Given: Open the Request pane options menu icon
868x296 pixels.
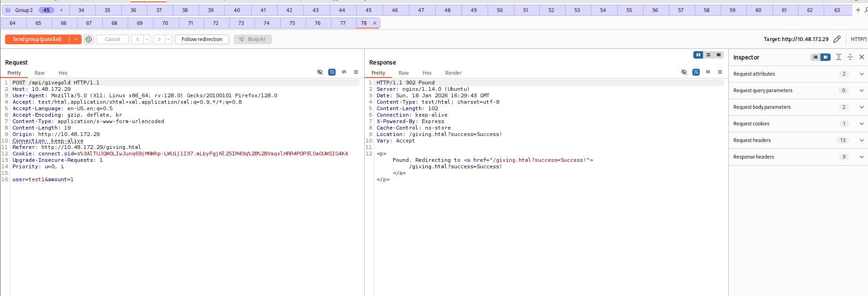Looking at the screenshot, I should (356, 72).
